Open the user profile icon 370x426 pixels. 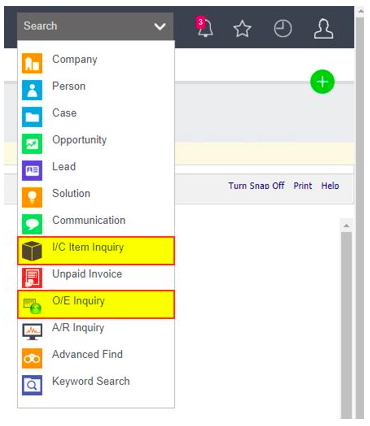323,29
